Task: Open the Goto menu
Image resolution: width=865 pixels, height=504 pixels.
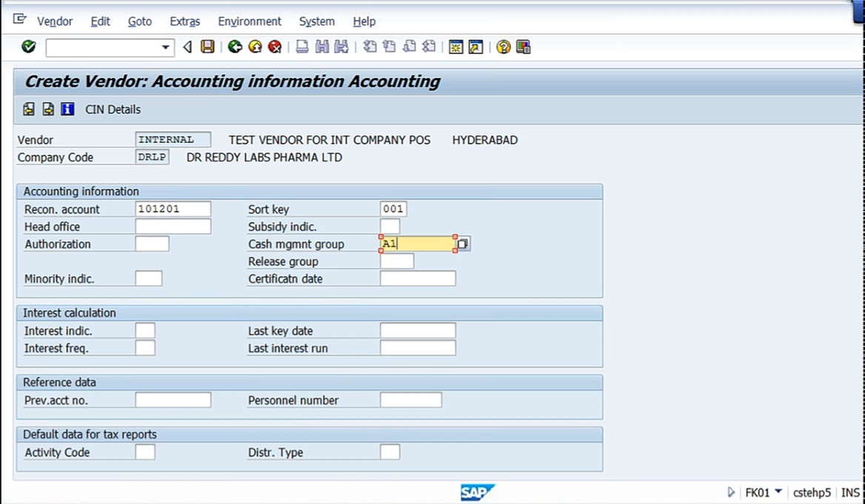Action: (x=139, y=21)
